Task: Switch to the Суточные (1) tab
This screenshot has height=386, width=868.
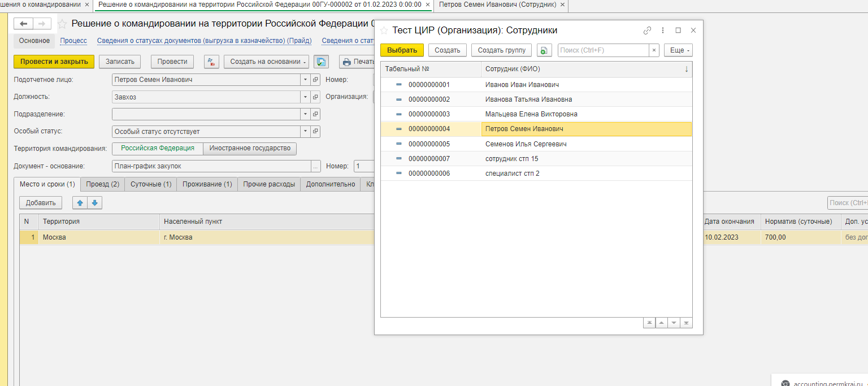Action: point(151,184)
